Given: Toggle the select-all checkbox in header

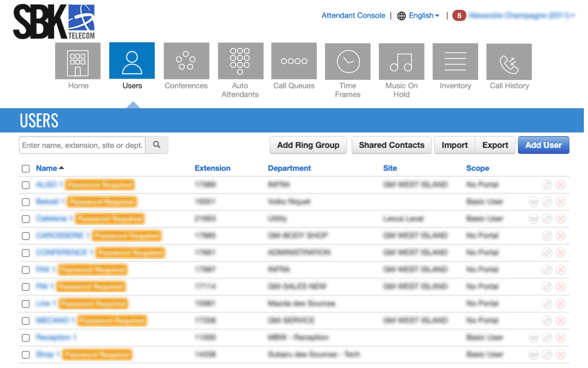Looking at the screenshot, I should click(x=26, y=169).
